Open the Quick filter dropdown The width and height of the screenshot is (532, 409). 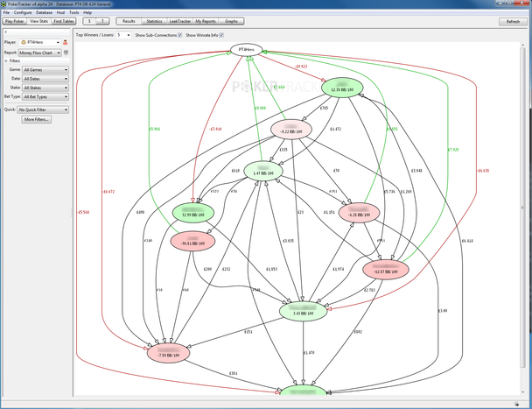click(x=43, y=109)
